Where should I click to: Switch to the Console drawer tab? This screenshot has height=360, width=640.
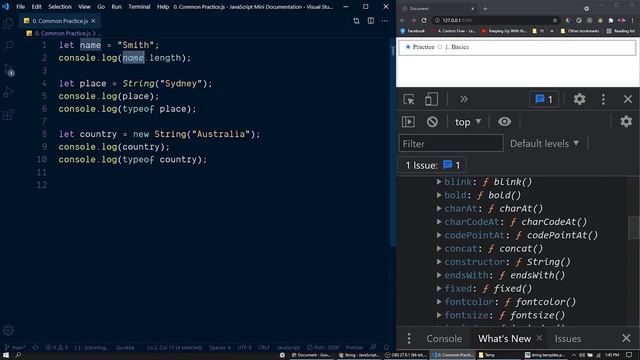pyautogui.click(x=444, y=338)
